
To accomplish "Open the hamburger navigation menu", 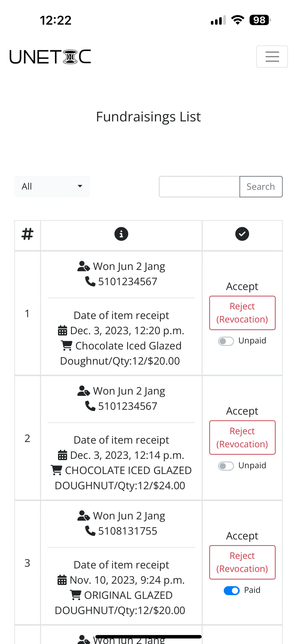I will (272, 56).
